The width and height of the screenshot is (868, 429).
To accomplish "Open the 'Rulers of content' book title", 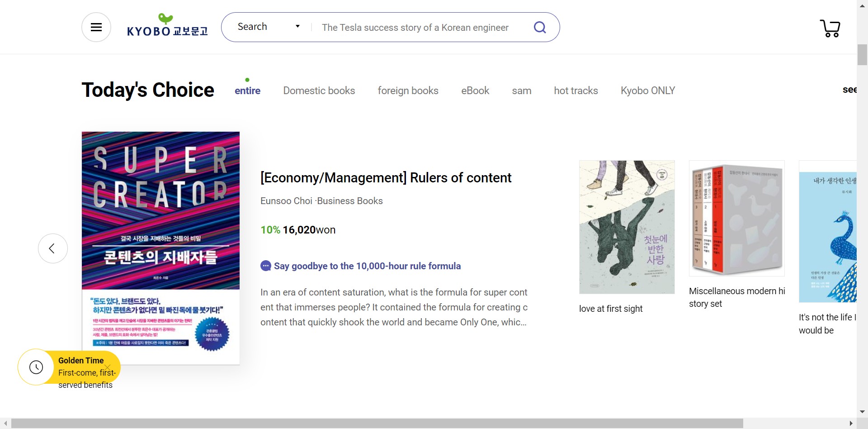I will pyautogui.click(x=386, y=178).
